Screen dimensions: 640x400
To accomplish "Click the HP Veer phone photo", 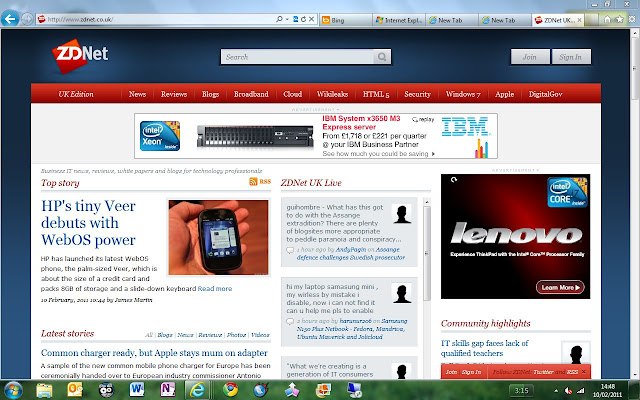I will tap(218, 237).
